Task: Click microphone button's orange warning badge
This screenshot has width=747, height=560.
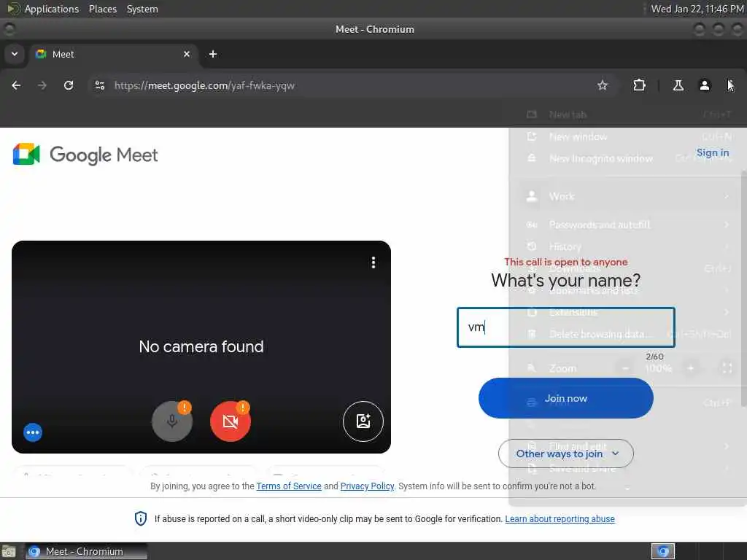Action: coord(185,408)
